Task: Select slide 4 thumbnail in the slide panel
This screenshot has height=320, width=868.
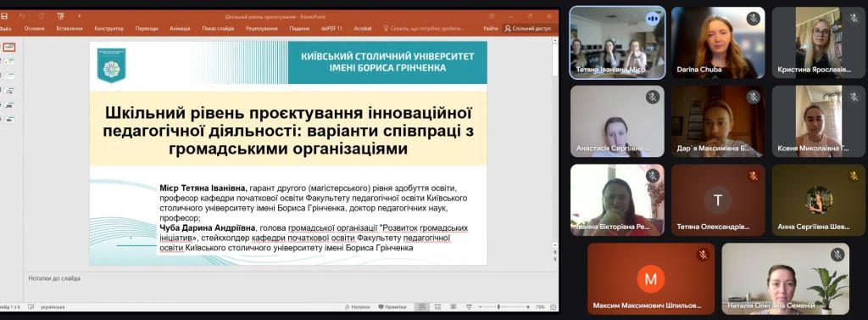Action: [9, 90]
